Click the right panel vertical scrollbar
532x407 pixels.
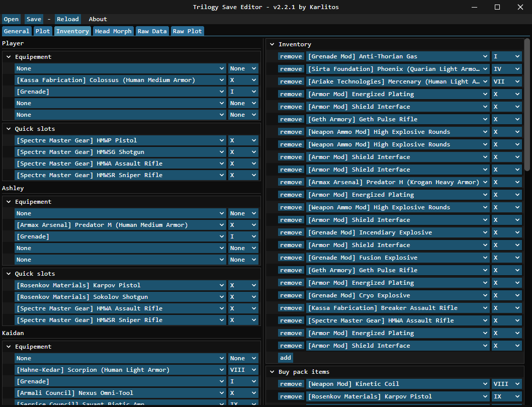(527, 105)
